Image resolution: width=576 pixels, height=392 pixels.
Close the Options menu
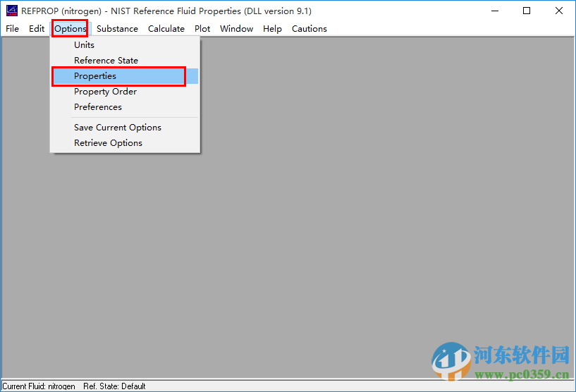[x=71, y=29]
